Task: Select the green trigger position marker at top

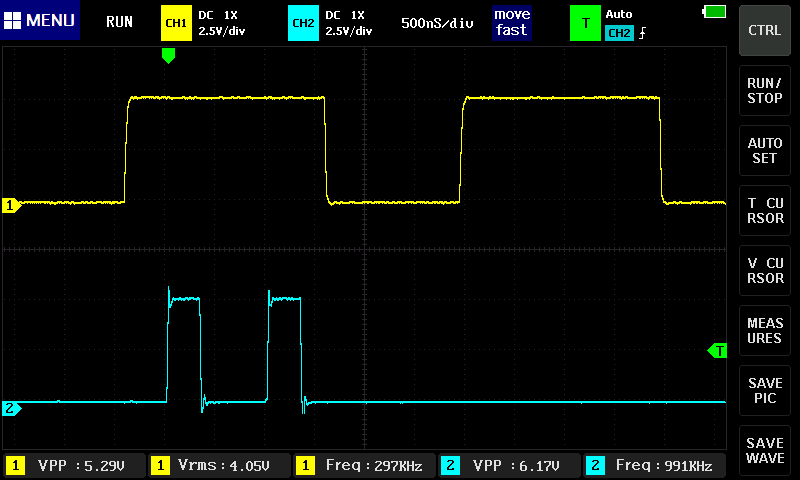Action: (168, 56)
